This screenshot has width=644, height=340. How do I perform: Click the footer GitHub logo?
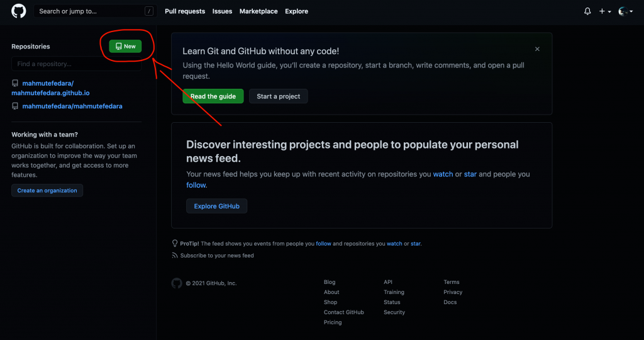click(x=177, y=283)
